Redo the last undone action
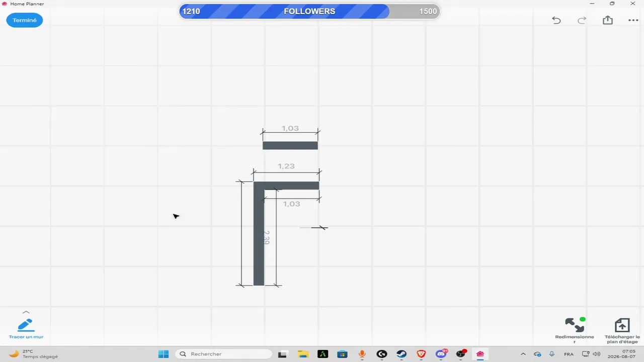The width and height of the screenshot is (644, 362). pos(582,20)
